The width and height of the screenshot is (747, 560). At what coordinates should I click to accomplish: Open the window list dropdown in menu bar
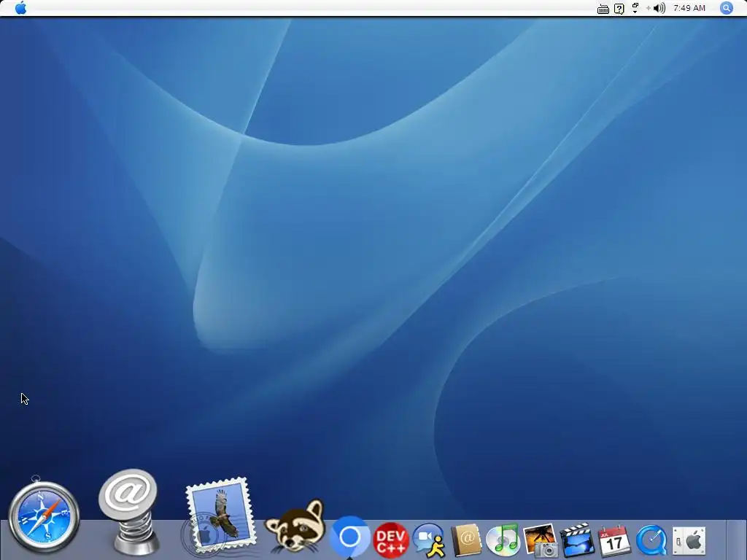point(635,7)
